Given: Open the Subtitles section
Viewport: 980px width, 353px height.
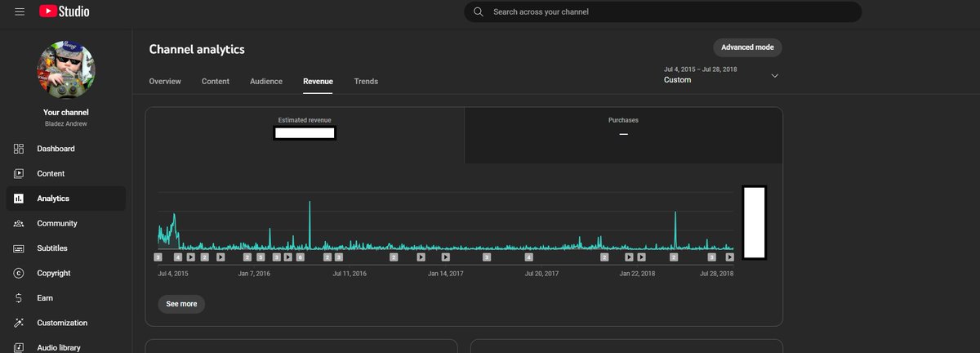Looking at the screenshot, I should [x=66, y=248].
